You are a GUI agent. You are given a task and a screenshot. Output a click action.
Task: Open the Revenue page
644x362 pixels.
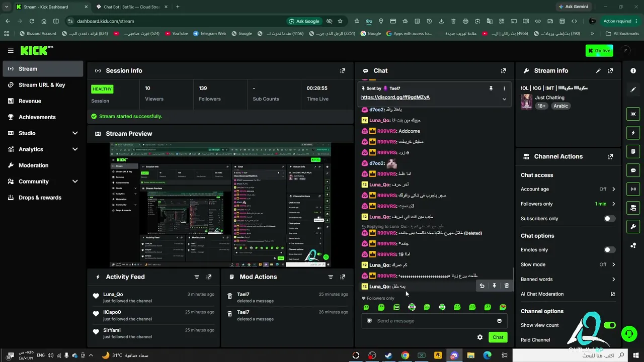pos(43,101)
